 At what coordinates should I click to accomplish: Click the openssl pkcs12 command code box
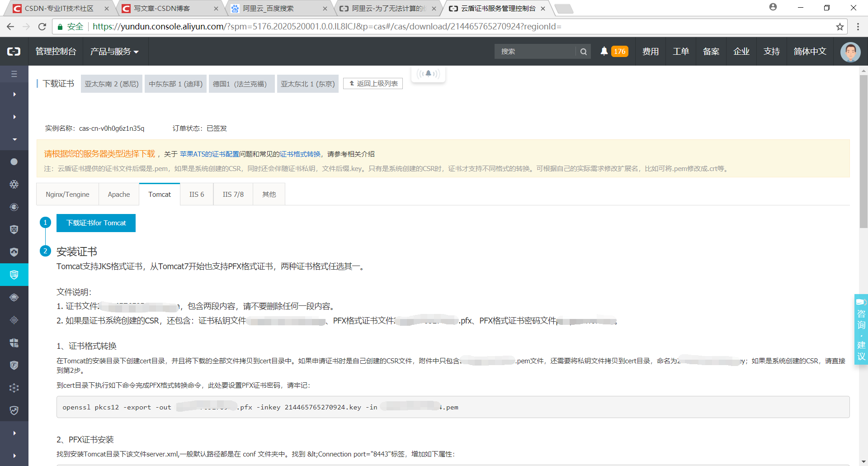[x=453, y=407]
